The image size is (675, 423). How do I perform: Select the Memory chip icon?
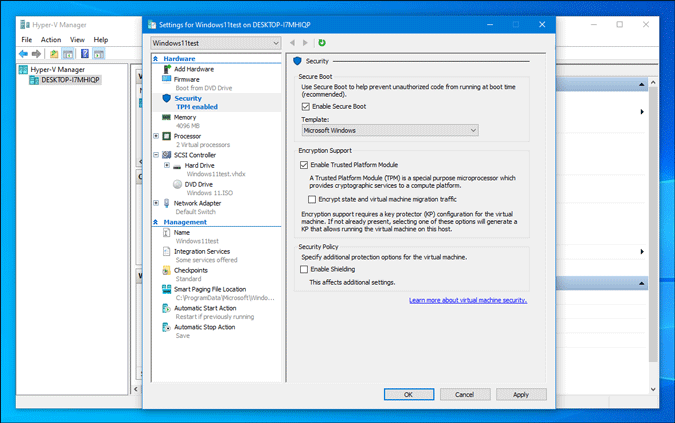tap(166, 117)
